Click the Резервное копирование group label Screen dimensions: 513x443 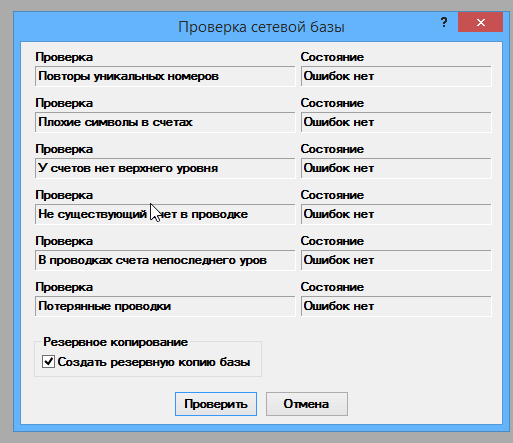point(115,342)
